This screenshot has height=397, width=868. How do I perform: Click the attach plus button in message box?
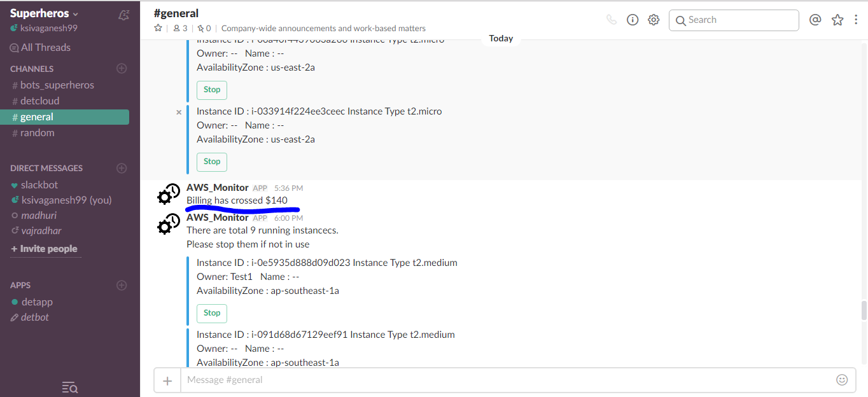pyautogui.click(x=167, y=380)
